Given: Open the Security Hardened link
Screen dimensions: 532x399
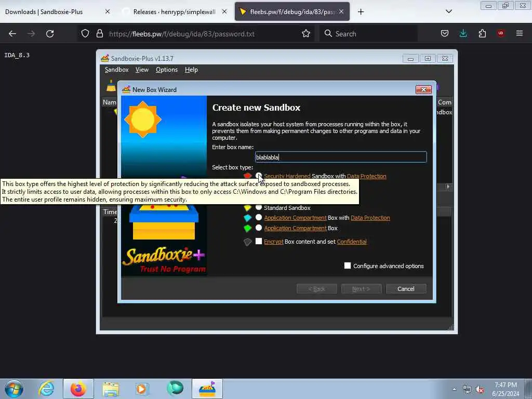Looking at the screenshot, I should click(x=287, y=176).
